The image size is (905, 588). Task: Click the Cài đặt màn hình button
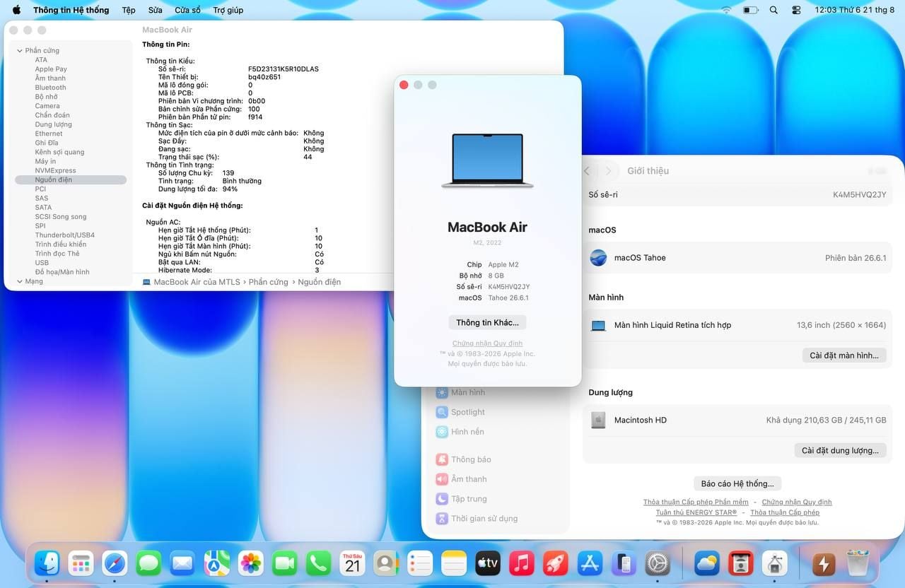(x=844, y=355)
